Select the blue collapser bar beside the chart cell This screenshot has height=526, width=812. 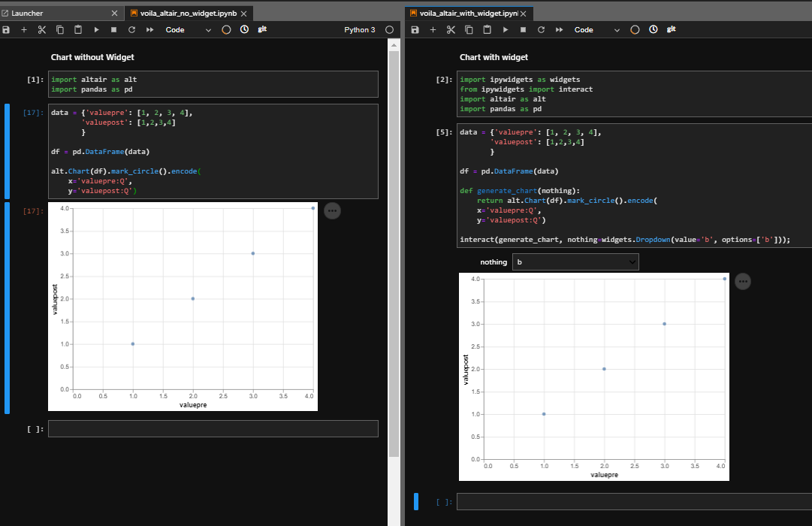coord(6,308)
